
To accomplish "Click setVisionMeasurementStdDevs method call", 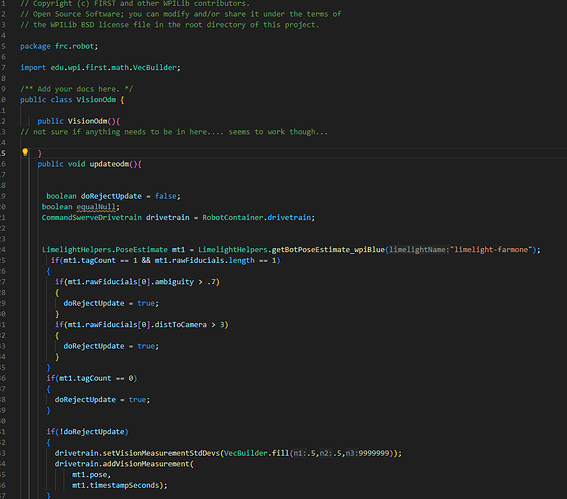I will [x=161, y=453].
